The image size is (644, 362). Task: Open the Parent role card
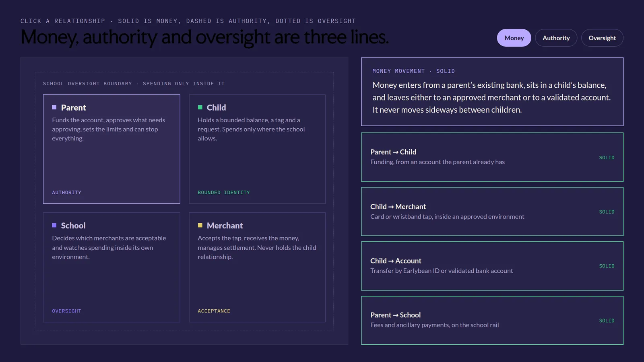pyautogui.click(x=111, y=149)
